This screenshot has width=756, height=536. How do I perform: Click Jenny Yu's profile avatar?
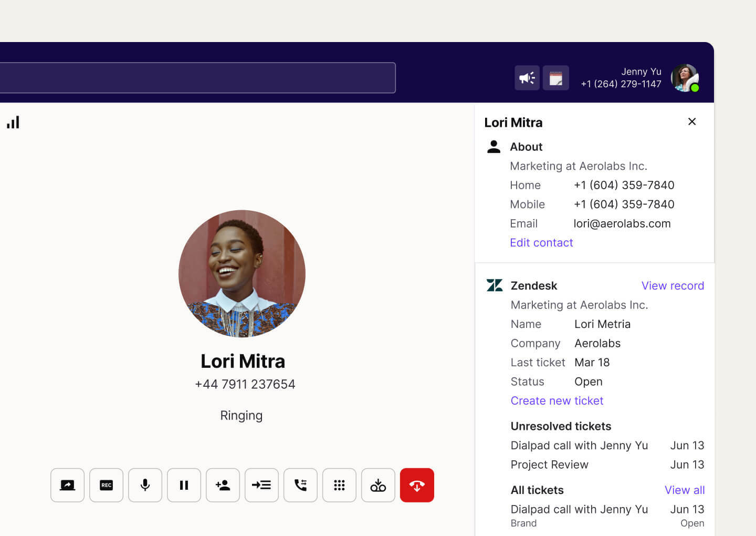(685, 78)
